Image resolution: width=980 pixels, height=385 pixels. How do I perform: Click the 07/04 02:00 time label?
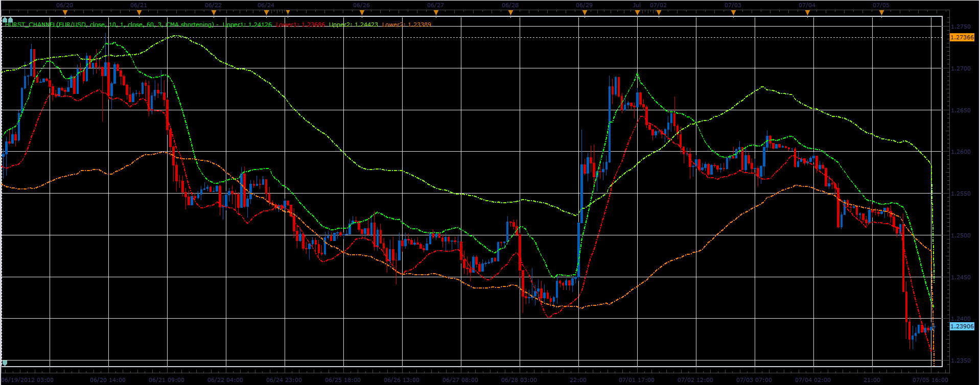pyautogui.click(x=813, y=380)
